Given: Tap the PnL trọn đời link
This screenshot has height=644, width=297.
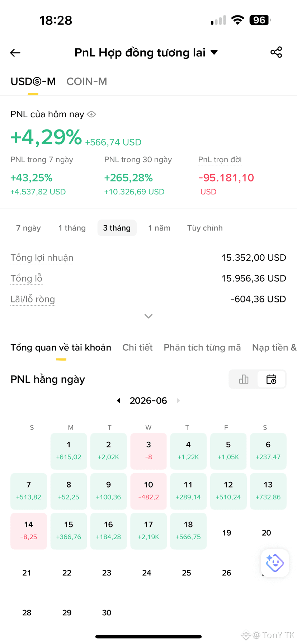Looking at the screenshot, I should click(220, 160).
